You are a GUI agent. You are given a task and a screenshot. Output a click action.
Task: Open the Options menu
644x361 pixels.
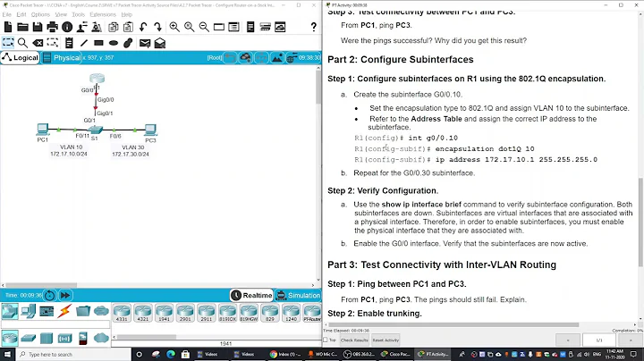40,14
